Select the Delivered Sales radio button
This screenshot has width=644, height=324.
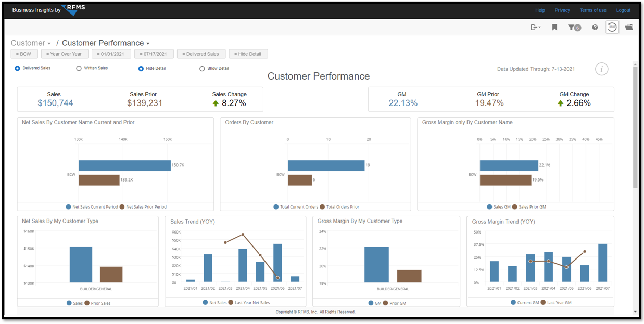coord(18,68)
